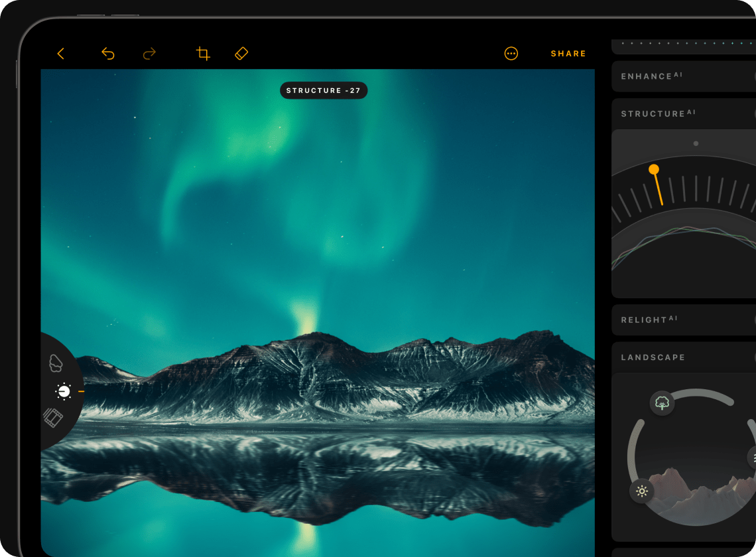Select the Erase tool
Image resolution: width=756 pixels, height=557 pixels.
tap(241, 54)
